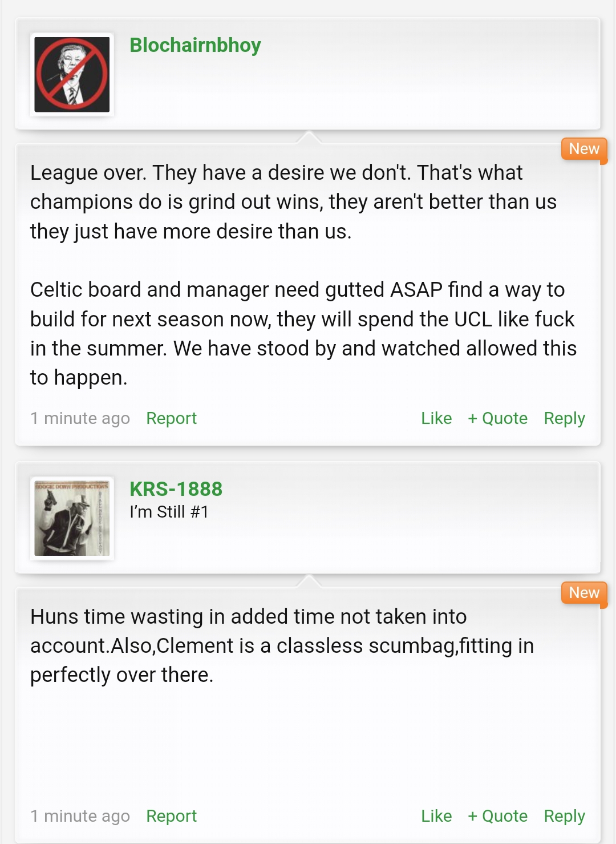Reply to Blochairnbhoy's post

(x=564, y=418)
